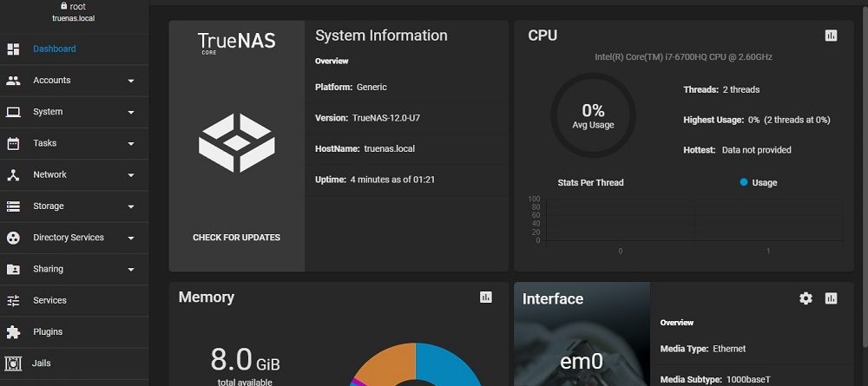This screenshot has height=386, width=868.
Task: Click the Version TrueNAS-12.0-U7 text
Action: (x=367, y=118)
